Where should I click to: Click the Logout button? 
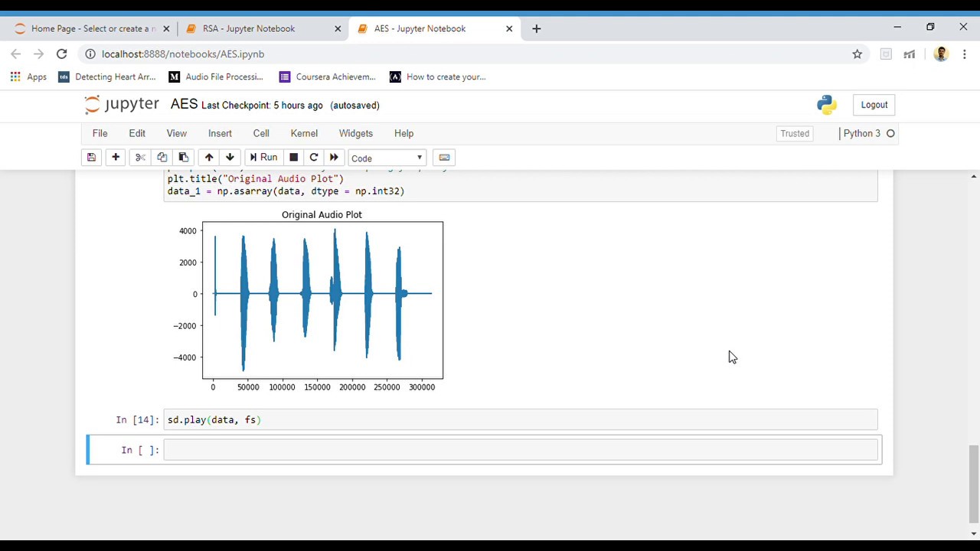[x=874, y=105]
